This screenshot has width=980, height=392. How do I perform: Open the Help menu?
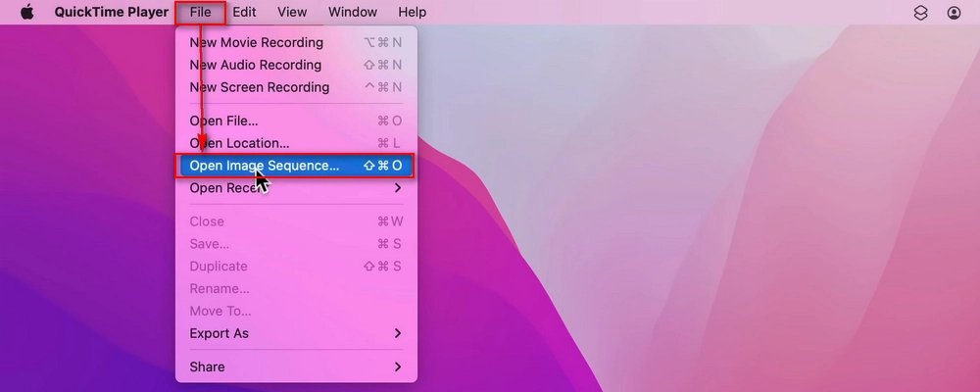[x=412, y=12]
